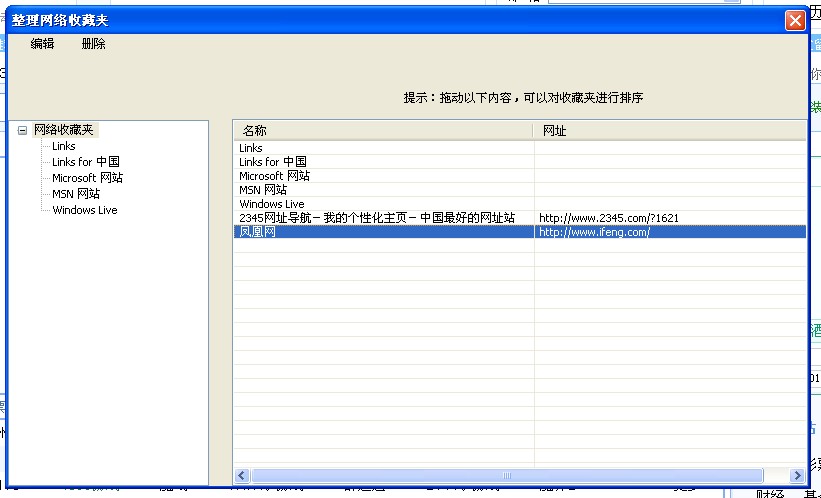Click the horizontal scrollbar thumb
The height and width of the screenshot is (498, 821).
coord(507,475)
